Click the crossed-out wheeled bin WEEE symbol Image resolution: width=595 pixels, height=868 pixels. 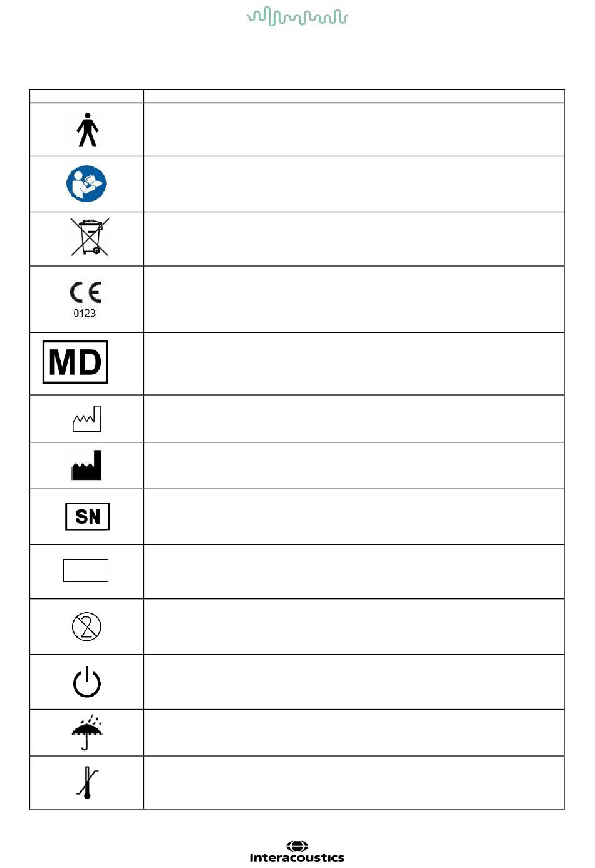pos(90,237)
